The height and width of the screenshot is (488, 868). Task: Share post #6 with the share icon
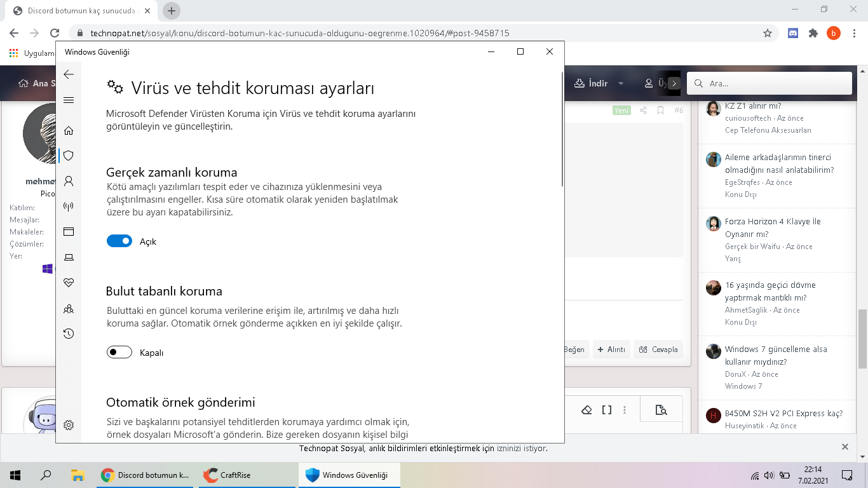[x=643, y=111]
